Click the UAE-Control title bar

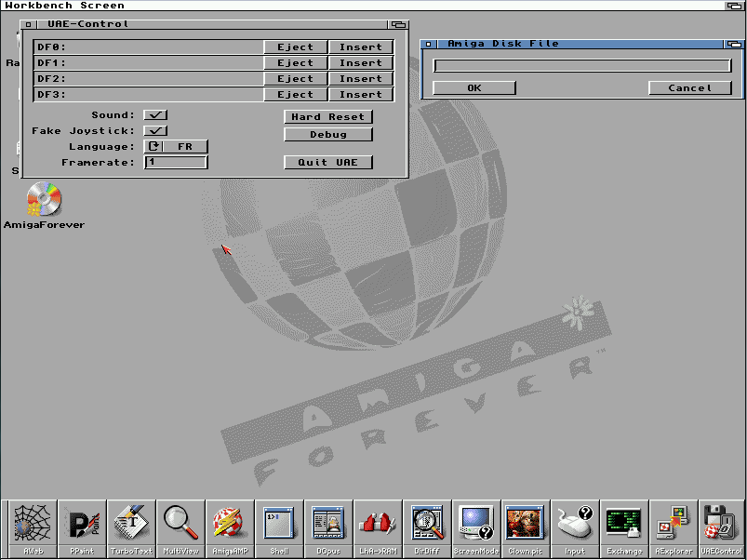(212, 24)
